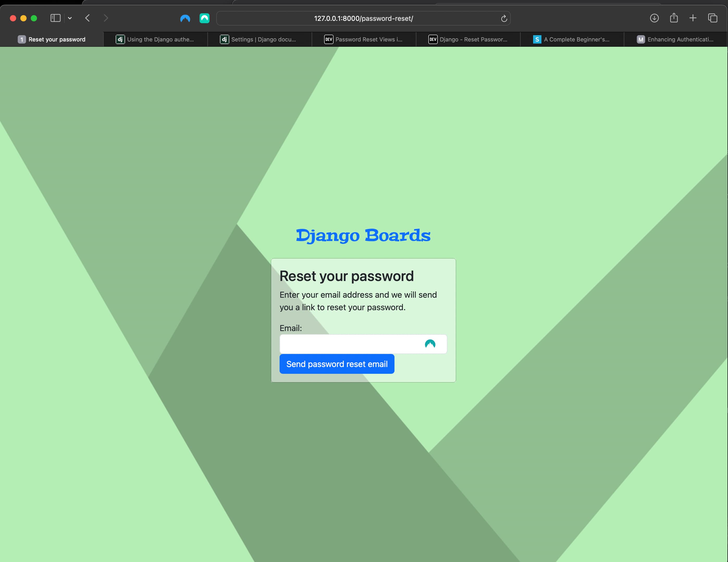Focus the Email input field
The image size is (728, 562).
click(363, 344)
